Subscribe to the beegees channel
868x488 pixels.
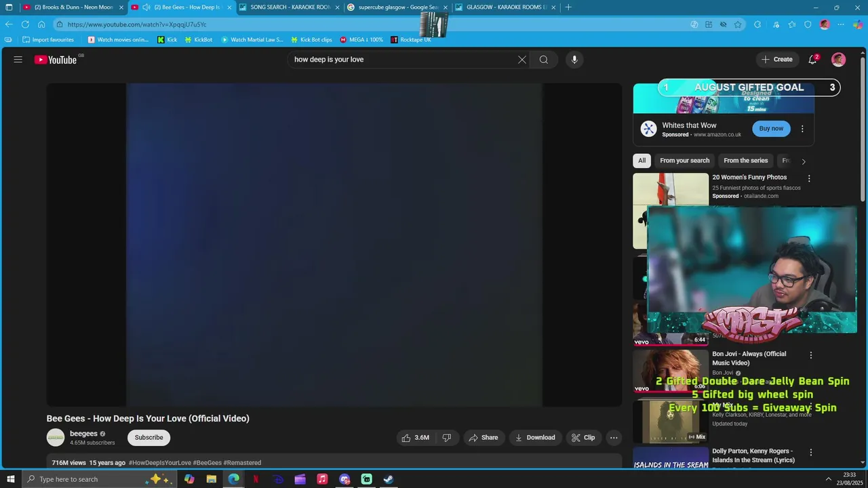coord(149,438)
